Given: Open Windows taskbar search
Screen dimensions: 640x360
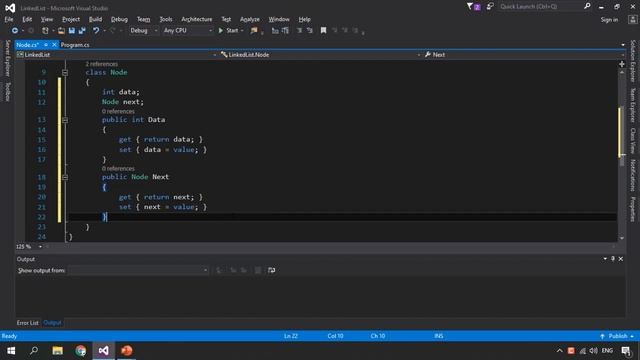Looking at the screenshot, I should point(34,351).
